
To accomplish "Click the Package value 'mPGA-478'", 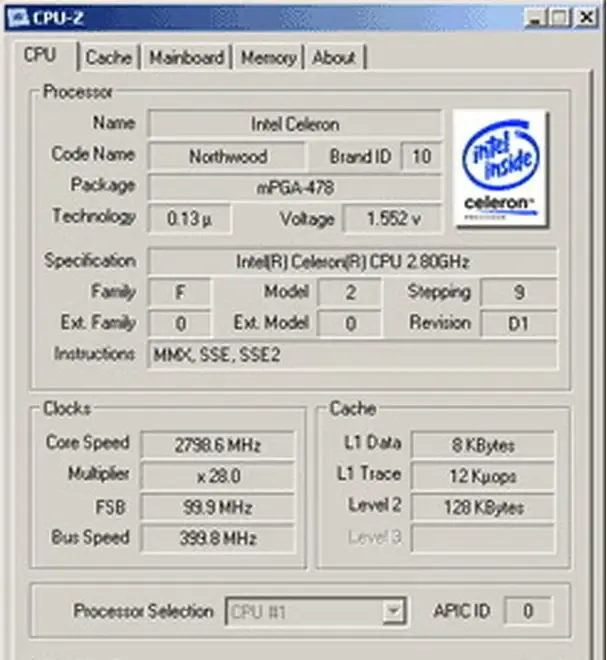I will click(295, 188).
